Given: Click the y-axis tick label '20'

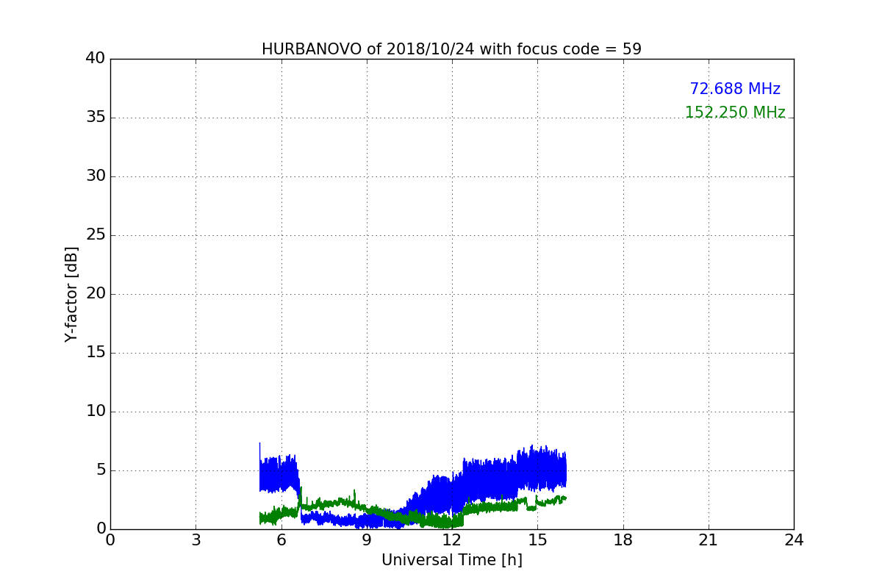Looking at the screenshot, I should [x=96, y=294].
